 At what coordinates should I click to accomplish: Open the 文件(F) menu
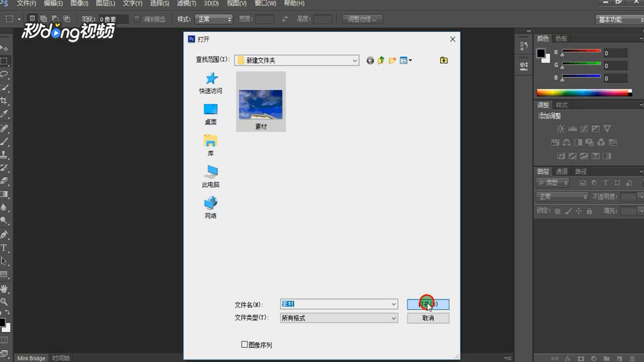pos(27,4)
